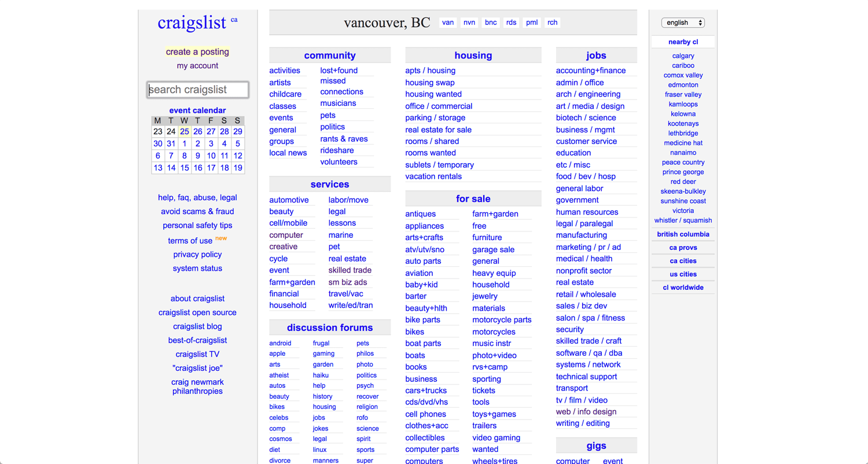Open writing / editing jobs
The height and width of the screenshot is (464, 868).
583,424
